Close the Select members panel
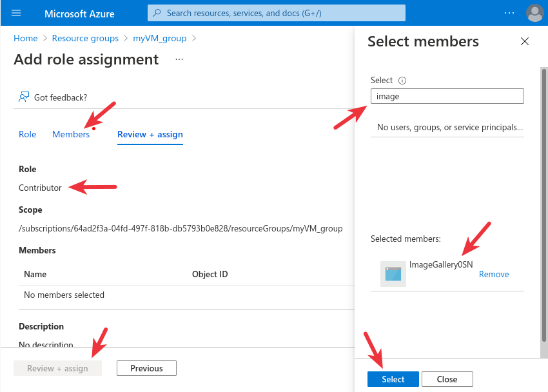The width and height of the screenshot is (548, 392). pos(524,42)
